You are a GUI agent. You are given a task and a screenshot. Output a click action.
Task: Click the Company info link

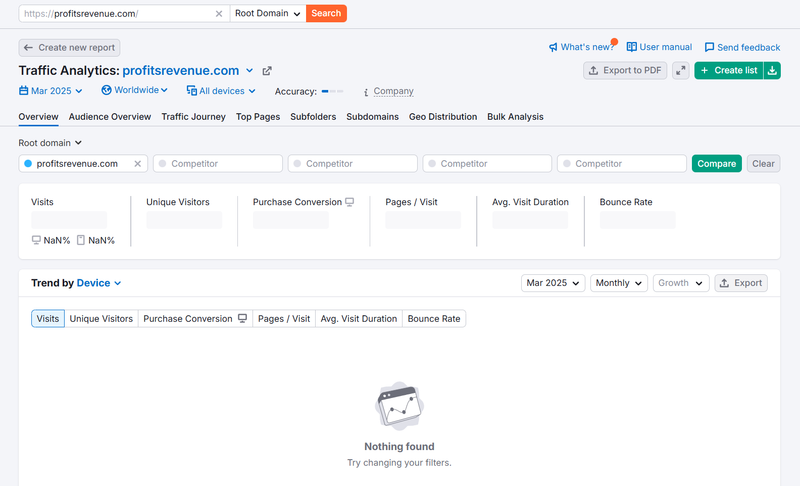(393, 91)
